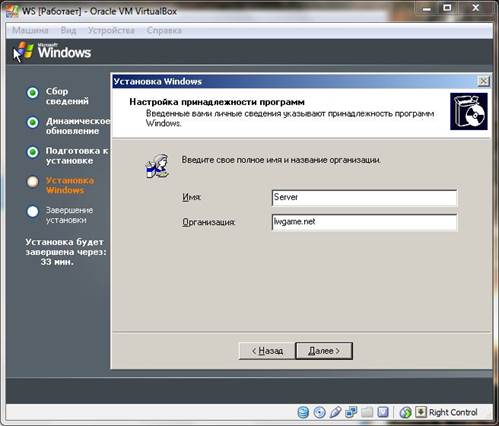This screenshot has height=426, width=499.
Task: Click the hard disk activity icon in status bar
Action: pyautogui.click(x=303, y=412)
